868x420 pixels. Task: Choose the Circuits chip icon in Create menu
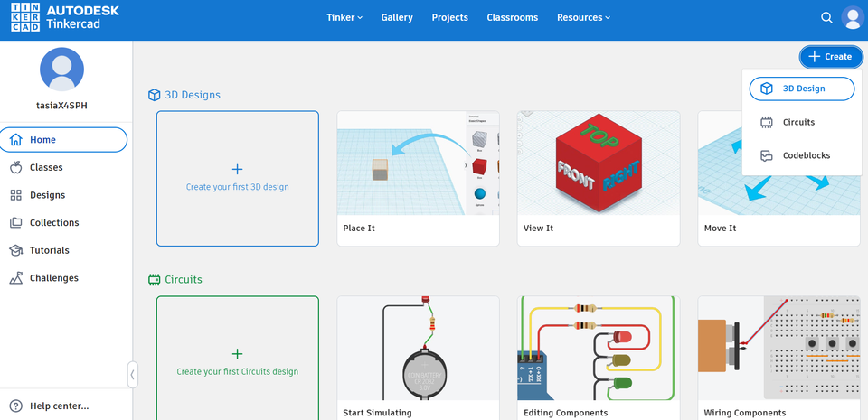(x=766, y=122)
